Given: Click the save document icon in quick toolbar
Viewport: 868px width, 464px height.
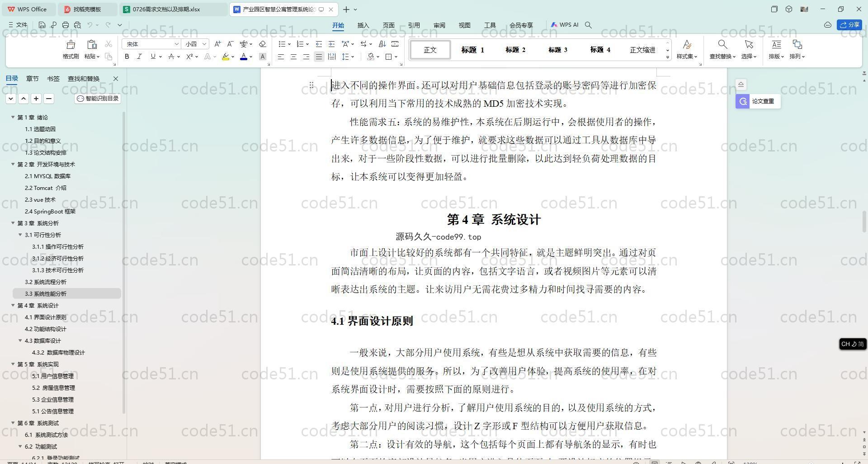Looking at the screenshot, I should coord(42,25).
